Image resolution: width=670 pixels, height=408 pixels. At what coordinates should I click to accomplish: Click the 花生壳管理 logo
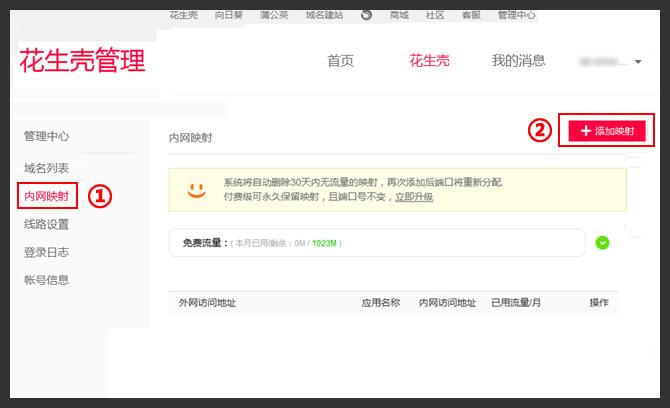[82, 61]
